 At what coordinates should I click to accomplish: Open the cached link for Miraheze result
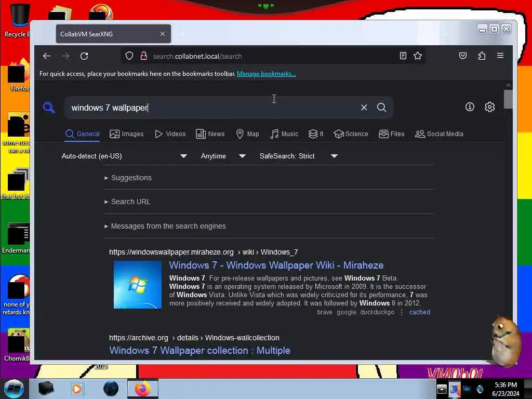[420, 312]
